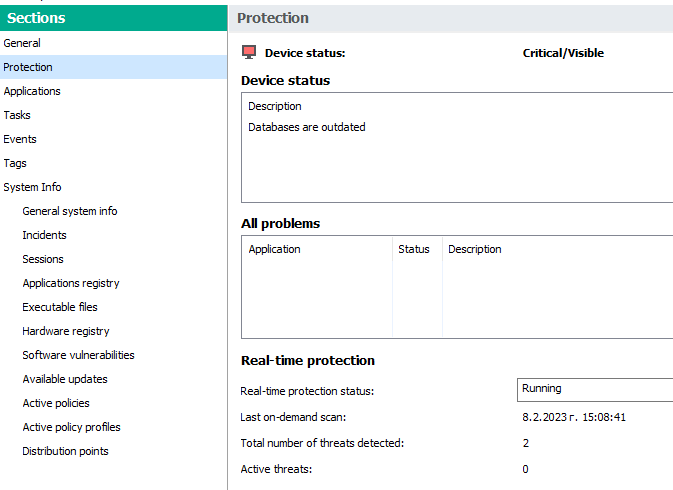Open the Events section
This screenshot has width=673, height=490.
(20, 139)
